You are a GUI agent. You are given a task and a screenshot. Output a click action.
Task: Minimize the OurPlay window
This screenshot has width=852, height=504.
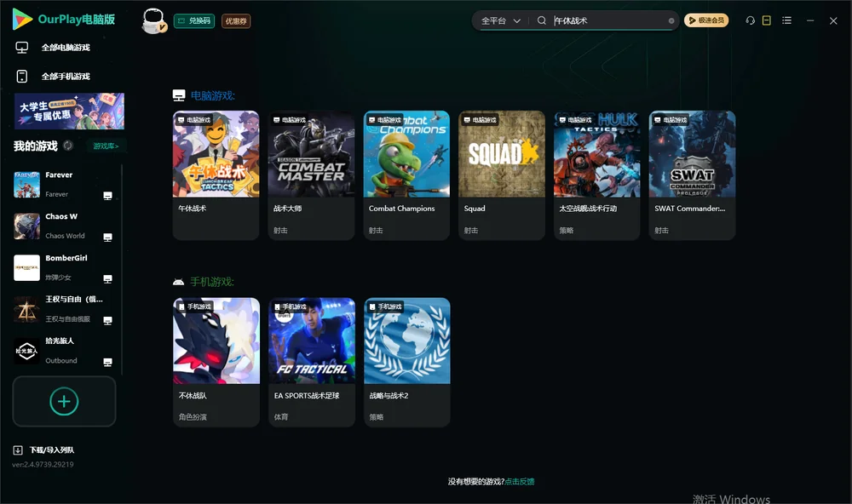(810, 20)
